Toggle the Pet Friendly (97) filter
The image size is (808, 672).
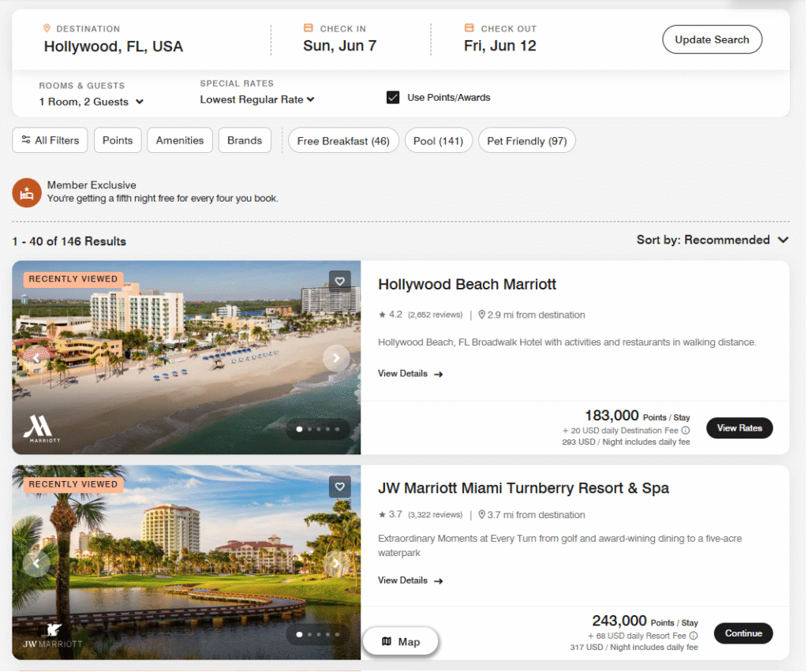point(526,141)
